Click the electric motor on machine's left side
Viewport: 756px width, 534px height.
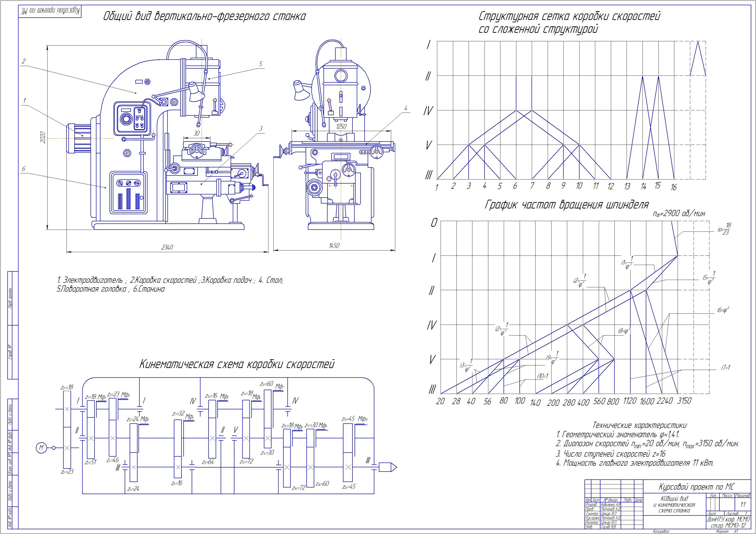(79, 138)
